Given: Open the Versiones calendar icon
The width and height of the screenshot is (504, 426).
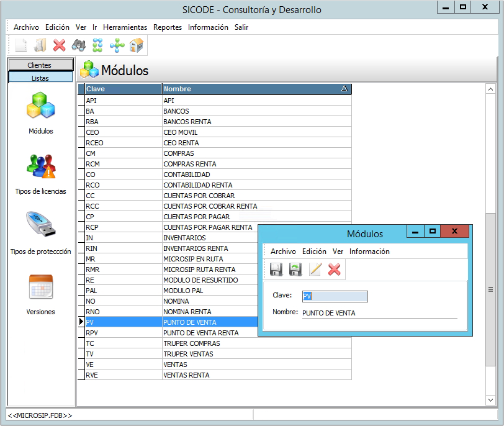Looking at the screenshot, I should coord(40,287).
